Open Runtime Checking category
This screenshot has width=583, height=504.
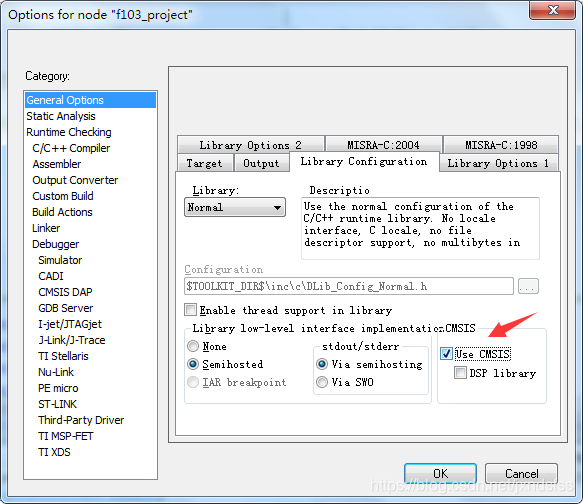69,132
